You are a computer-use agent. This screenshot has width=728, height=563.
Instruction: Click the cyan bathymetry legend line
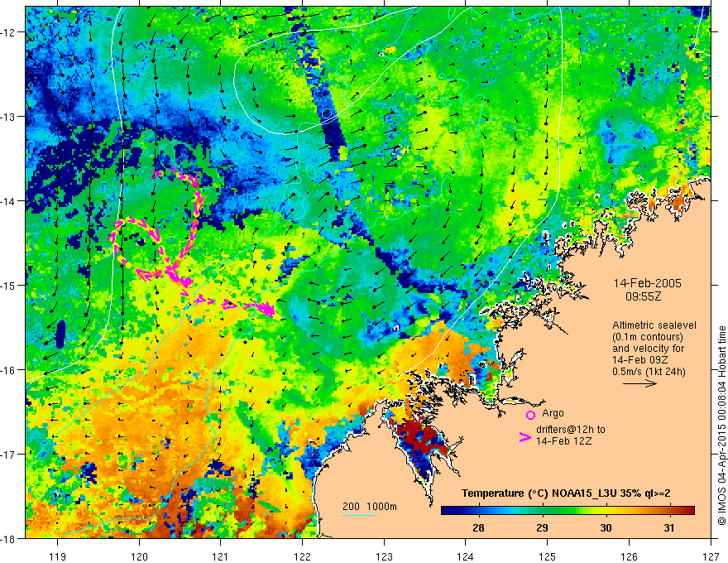[359, 515]
